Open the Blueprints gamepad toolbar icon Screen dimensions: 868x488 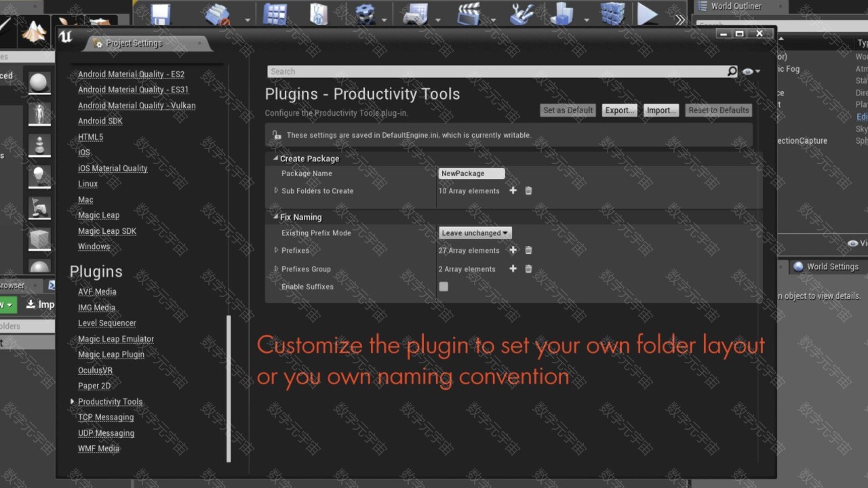(x=415, y=14)
